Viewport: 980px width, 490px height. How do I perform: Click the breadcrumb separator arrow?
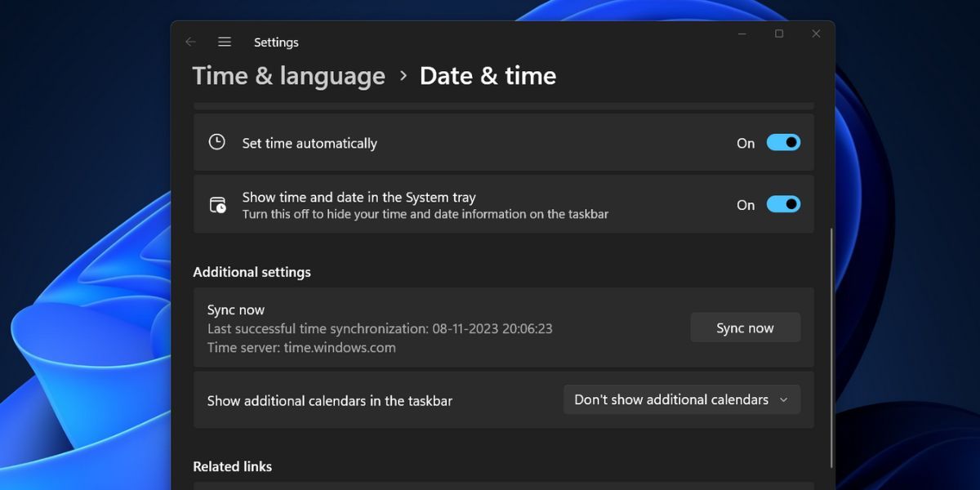click(402, 75)
